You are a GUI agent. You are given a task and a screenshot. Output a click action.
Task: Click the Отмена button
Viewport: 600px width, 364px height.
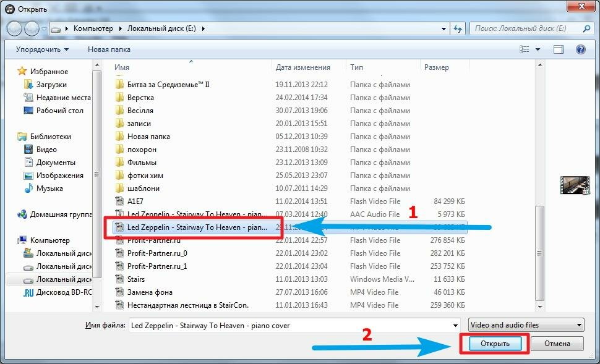tap(557, 344)
